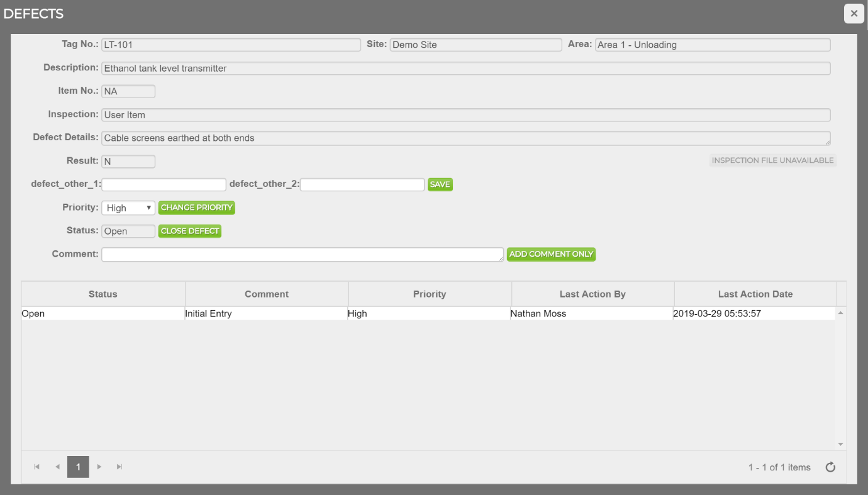The height and width of the screenshot is (495, 868).
Task: Go to previous page arrow in pager
Action: (x=57, y=467)
